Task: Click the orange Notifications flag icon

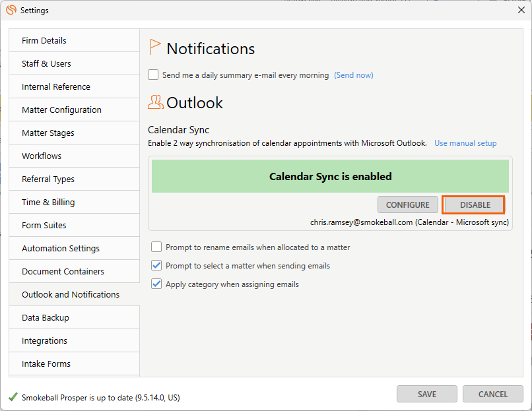Action: (154, 47)
